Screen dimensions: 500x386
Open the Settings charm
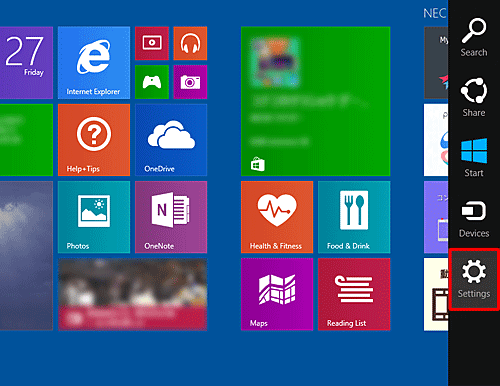point(474,279)
